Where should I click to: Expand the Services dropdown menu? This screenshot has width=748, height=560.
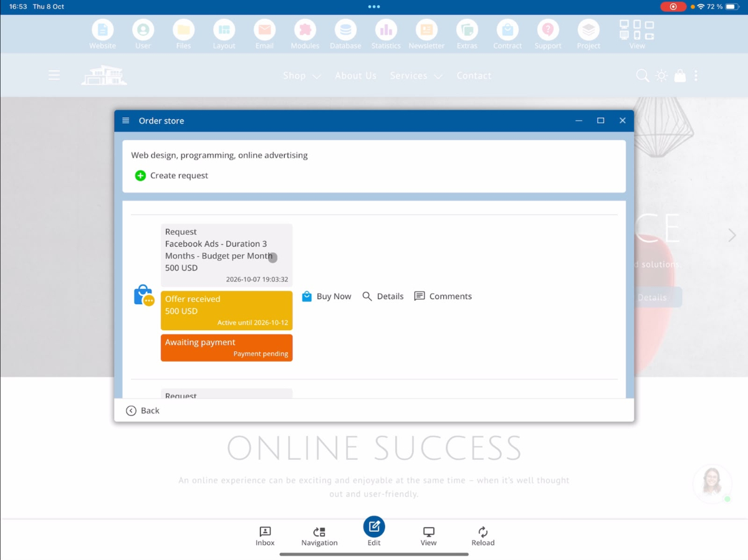tap(416, 76)
